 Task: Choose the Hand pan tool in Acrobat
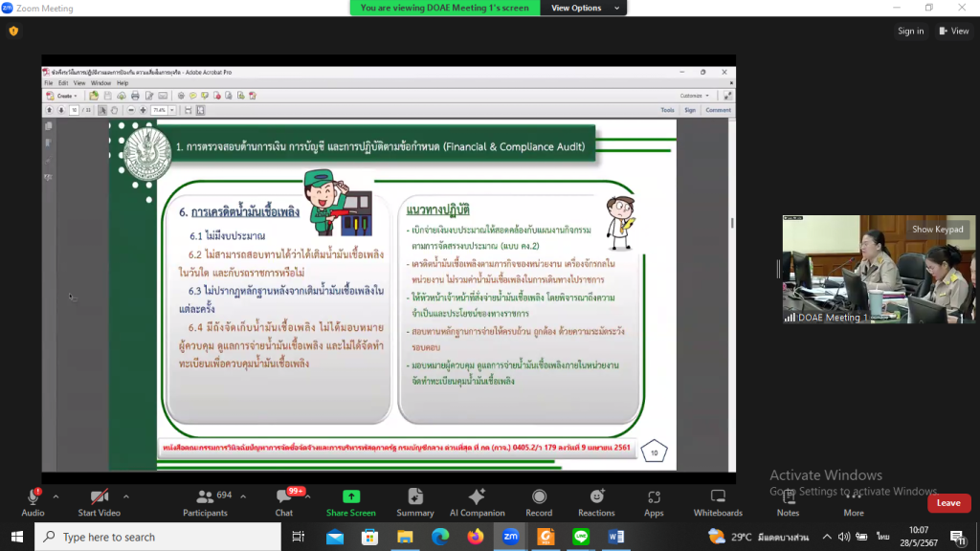pyautogui.click(x=115, y=110)
